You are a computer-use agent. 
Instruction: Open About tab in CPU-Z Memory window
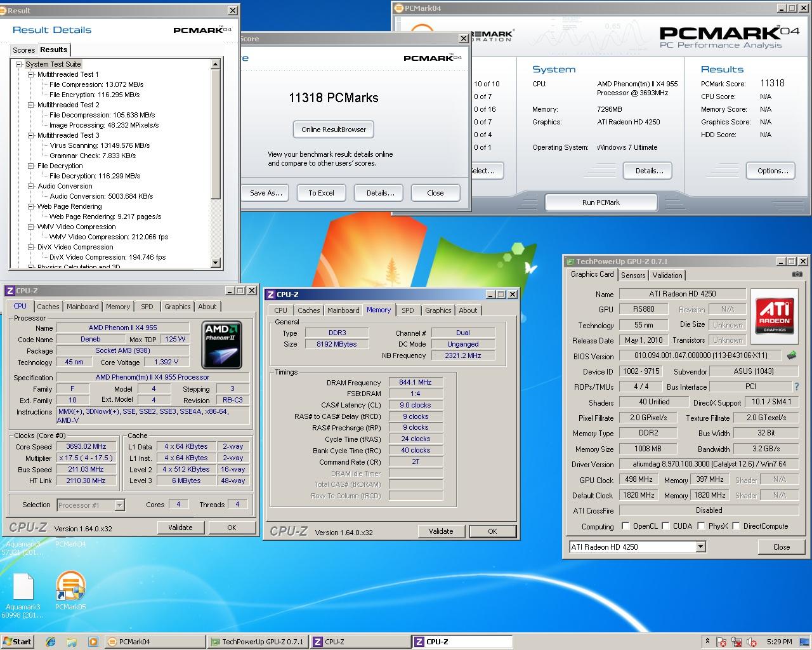pyautogui.click(x=468, y=310)
